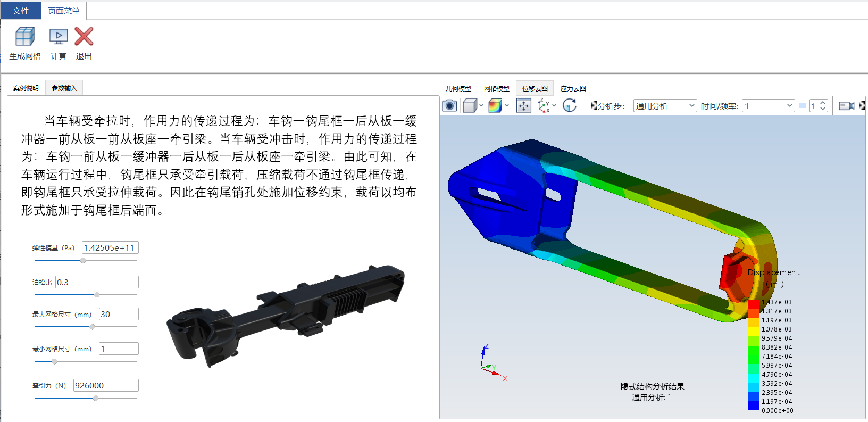Viewport: 868px width, 422px height.
Task: Open dropdown arrow next to contour cube icon
Action: pyautogui.click(x=507, y=105)
